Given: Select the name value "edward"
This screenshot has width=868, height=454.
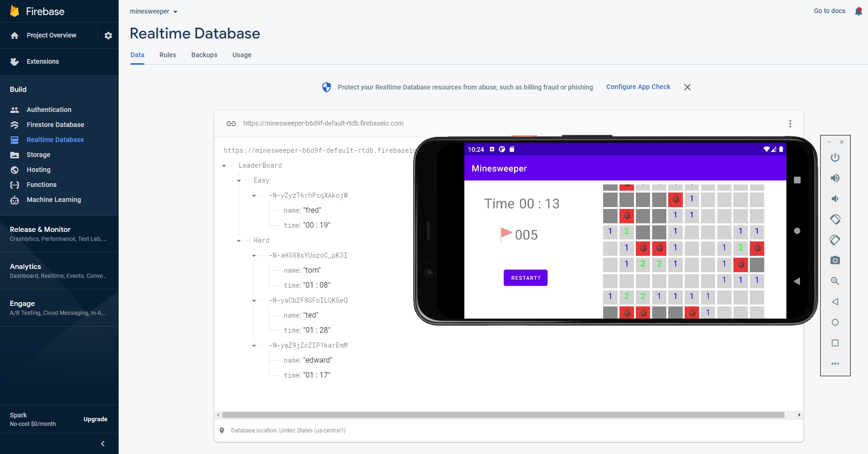Looking at the screenshot, I should pos(318,360).
